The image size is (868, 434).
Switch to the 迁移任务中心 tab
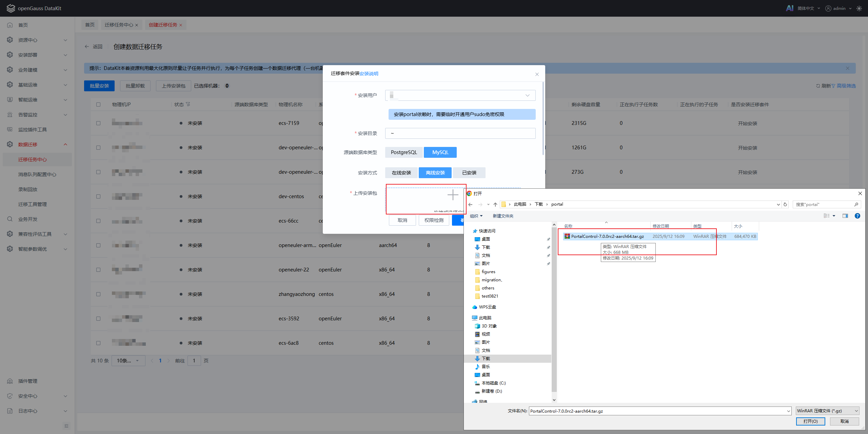[x=119, y=25]
